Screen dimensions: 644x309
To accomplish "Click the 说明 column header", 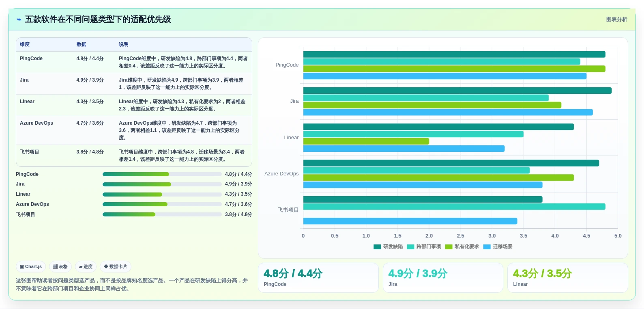I will click(124, 44).
